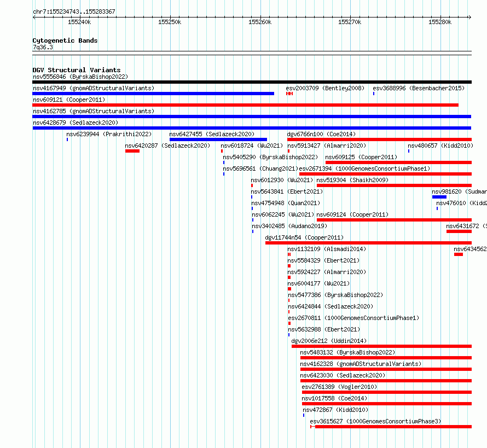Open esv2003709 (Bentley2008) variant label

325,88
